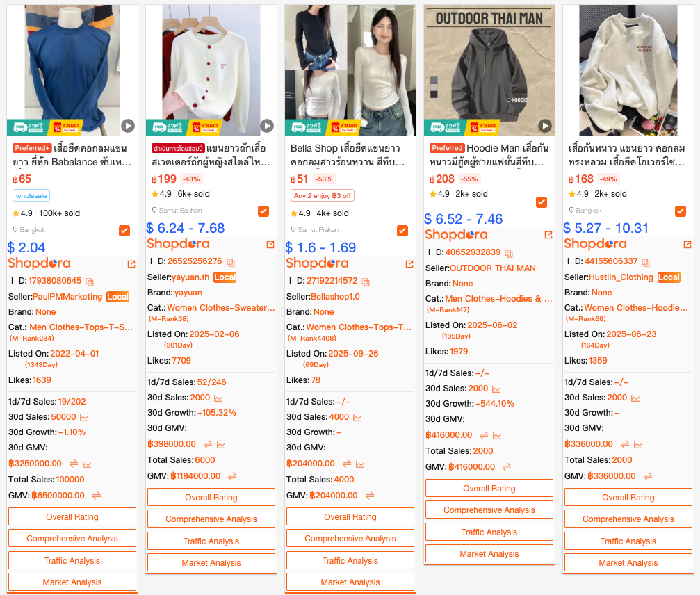Screen dimensions: 700x595
Task: Uncheck the blue Babalance t-shirt product checkbox
Action: point(124,231)
